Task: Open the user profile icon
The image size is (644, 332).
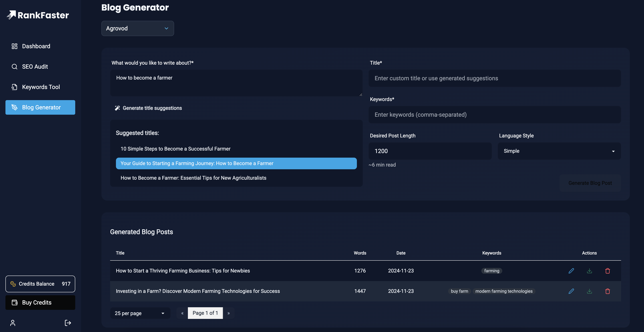Action: 13,323
